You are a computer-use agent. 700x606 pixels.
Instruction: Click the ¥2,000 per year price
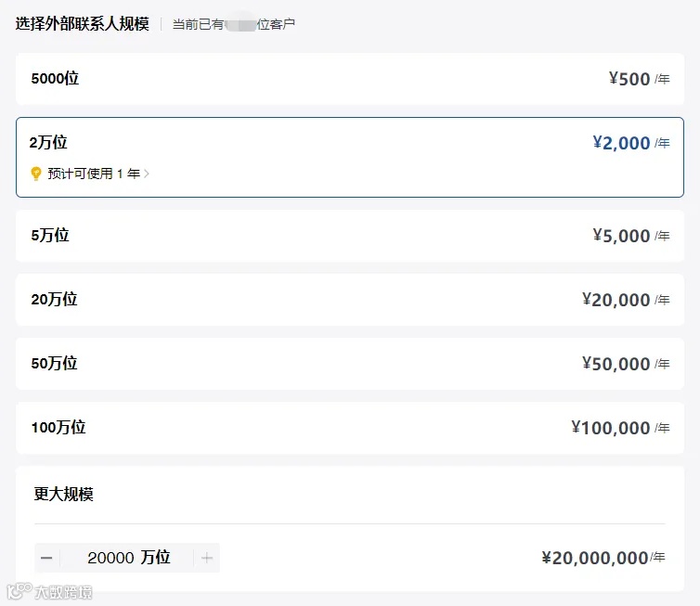(621, 143)
